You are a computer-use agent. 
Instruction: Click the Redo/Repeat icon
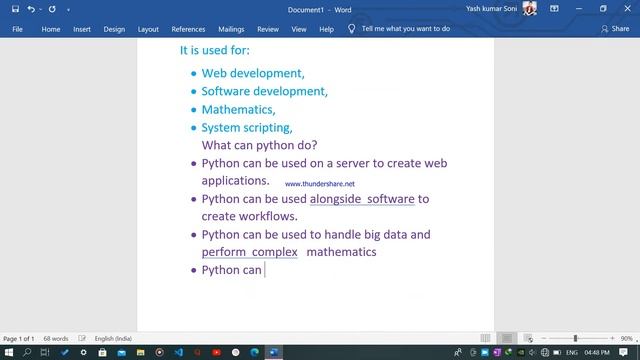coord(52,9)
